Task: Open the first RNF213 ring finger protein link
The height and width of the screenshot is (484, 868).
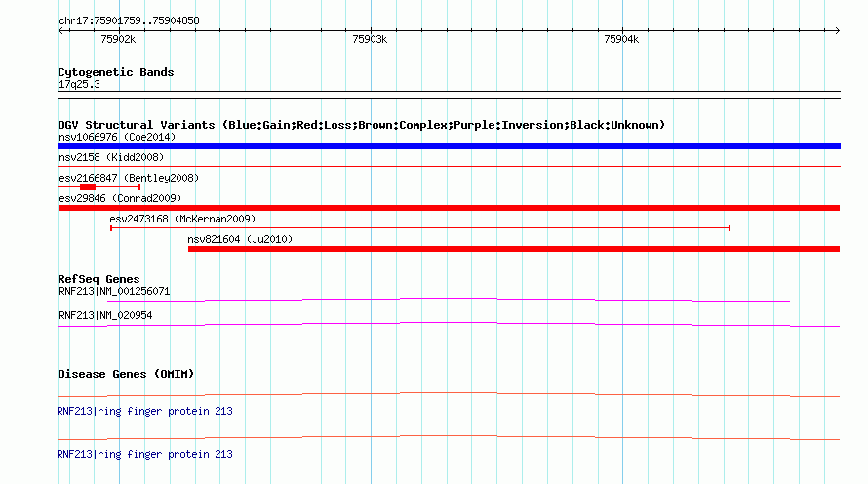Action: pyautogui.click(x=145, y=412)
